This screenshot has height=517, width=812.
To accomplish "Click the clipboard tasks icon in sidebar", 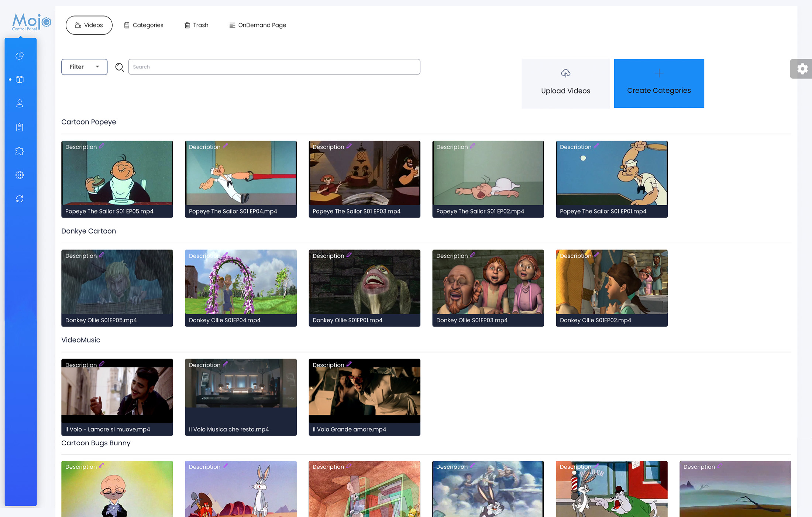I will point(19,127).
